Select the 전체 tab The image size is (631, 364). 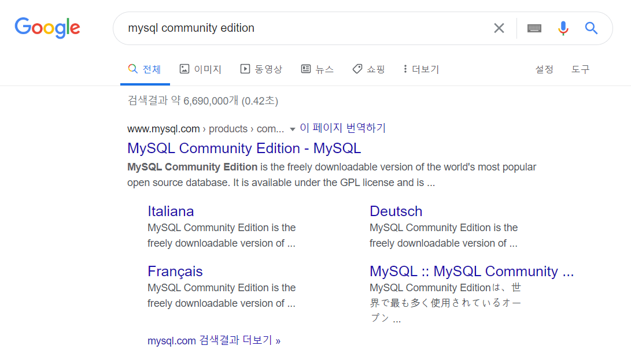[x=145, y=69]
